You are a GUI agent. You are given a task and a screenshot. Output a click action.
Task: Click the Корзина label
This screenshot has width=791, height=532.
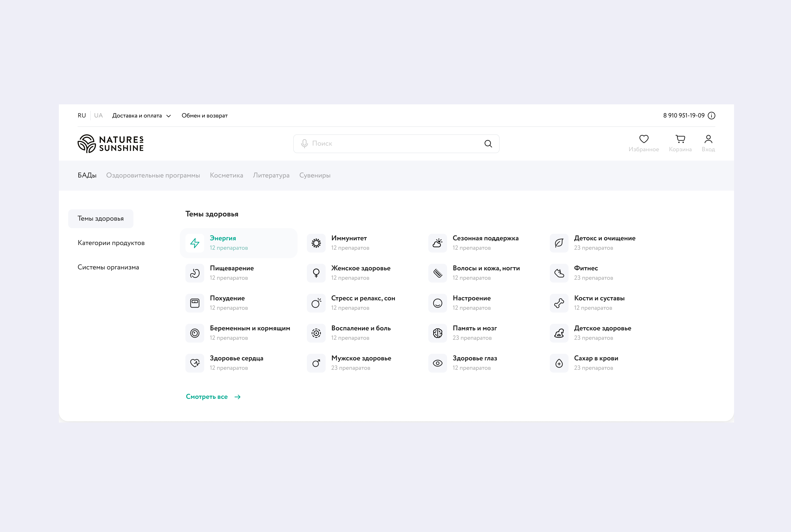click(x=680, y=149)
